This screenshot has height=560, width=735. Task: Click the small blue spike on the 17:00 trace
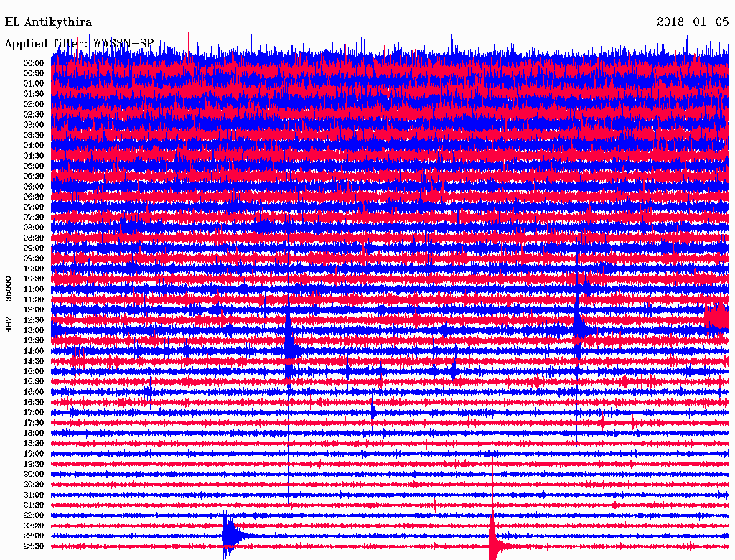[373, 412]
